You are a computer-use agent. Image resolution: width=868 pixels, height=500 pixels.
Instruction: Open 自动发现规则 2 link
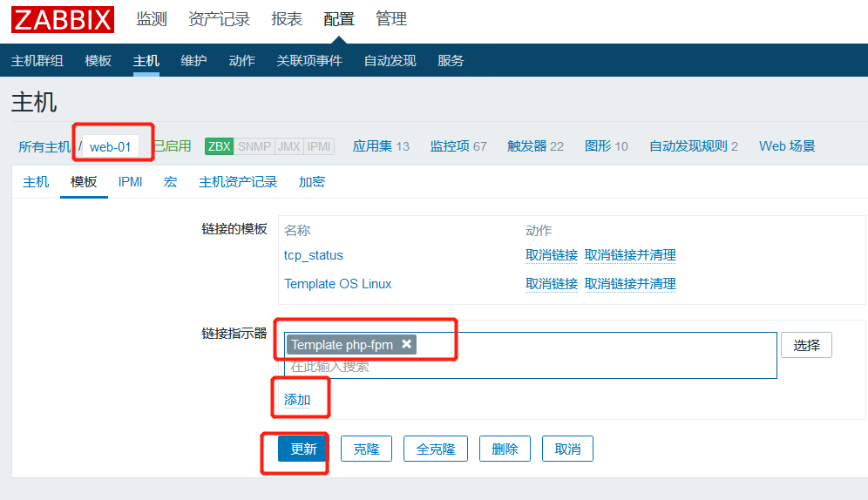click(694, 146)
